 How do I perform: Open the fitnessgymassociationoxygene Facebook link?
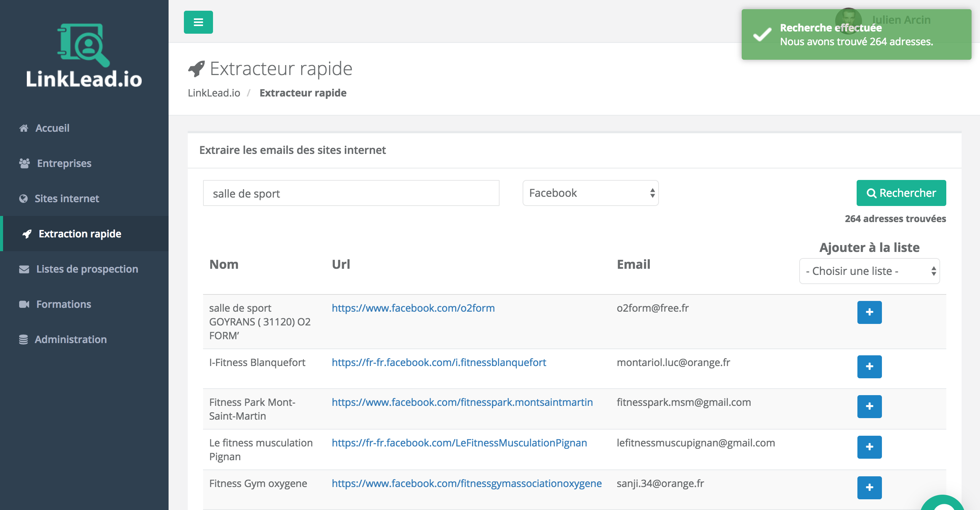(467, 483)
